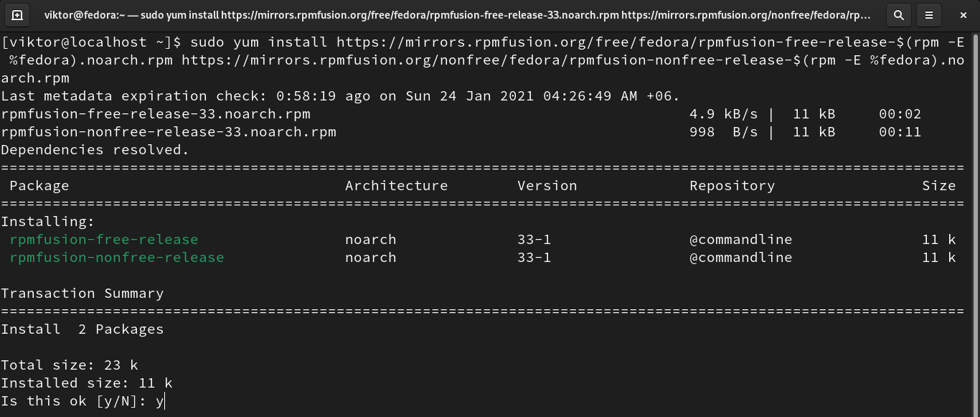
Task: Click the "Install 2 Packages" line
Action: coord(82,329)
